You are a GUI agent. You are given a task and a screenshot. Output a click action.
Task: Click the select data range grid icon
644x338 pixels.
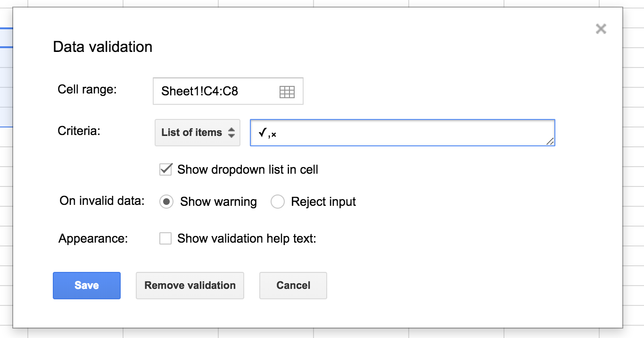tap(287, 92)
